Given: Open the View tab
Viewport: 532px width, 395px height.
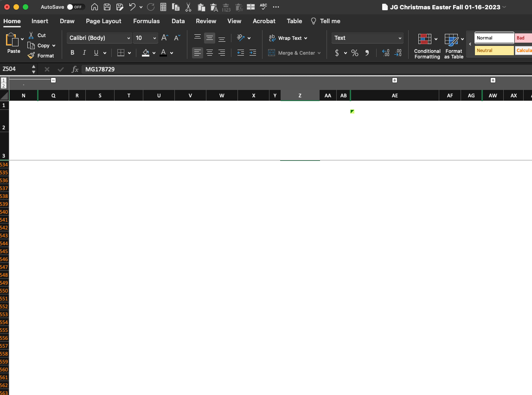Looking at the screenshot, I should point(234,21).
